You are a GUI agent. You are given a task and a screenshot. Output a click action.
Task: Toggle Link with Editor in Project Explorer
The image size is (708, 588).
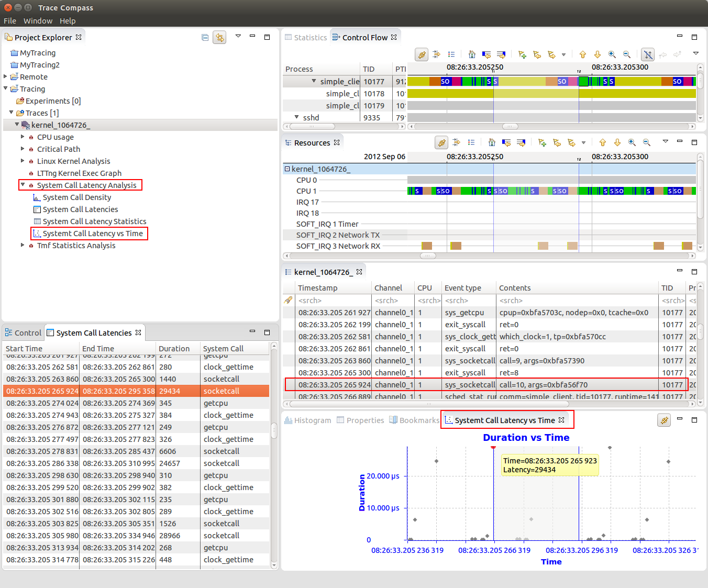[219, 37]
